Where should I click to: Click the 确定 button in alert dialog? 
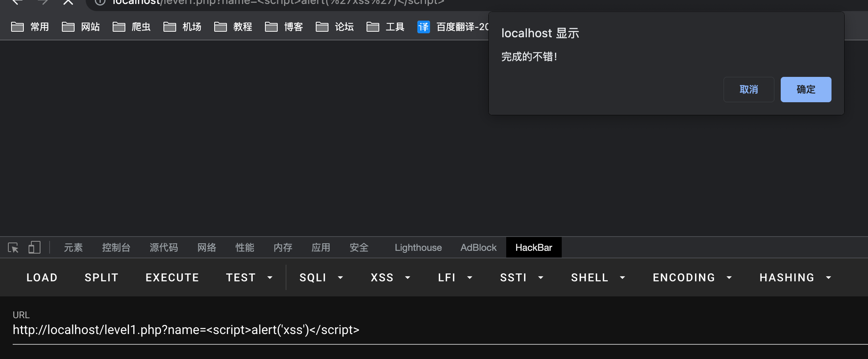pyautogui.click(x=806, y=90)
